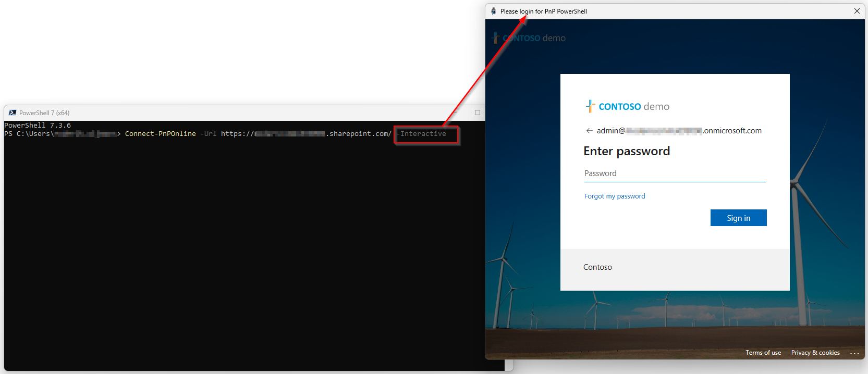Click the -Interactive parameter in the command
868x374 pixels.
(423, 134)
